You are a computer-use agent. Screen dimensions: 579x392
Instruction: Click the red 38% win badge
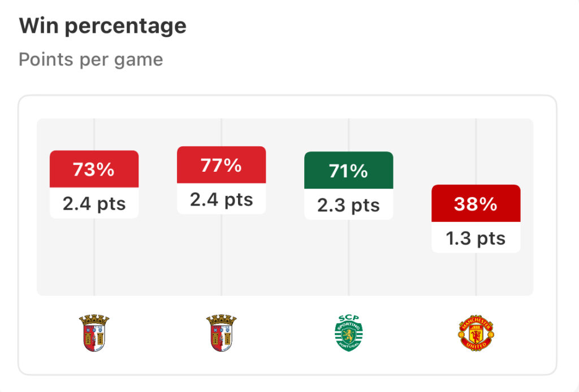tap(476, 203)
